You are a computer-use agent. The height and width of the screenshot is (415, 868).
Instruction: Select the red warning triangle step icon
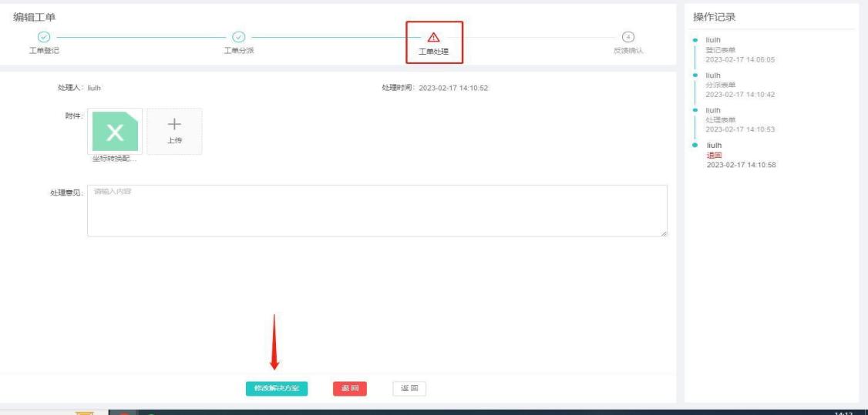[x=433, y=36]
